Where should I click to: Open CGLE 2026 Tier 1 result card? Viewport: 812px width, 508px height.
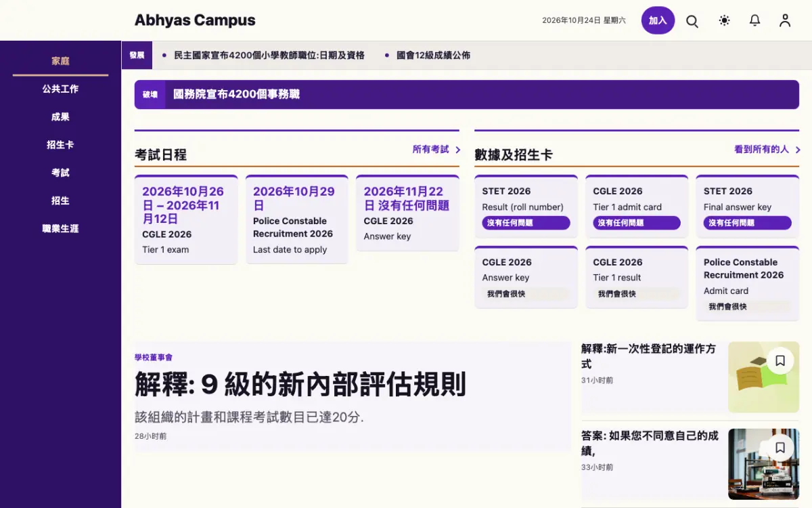(637, 277)
